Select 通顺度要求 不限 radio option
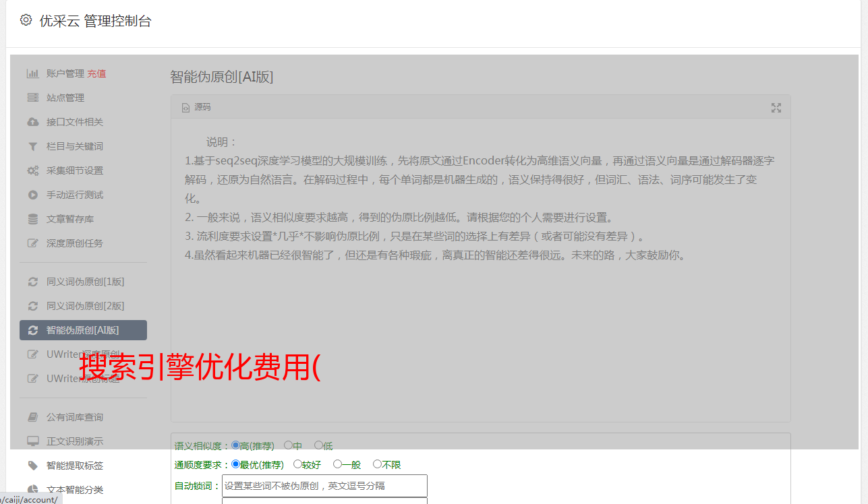 click(x=377, y=464)
